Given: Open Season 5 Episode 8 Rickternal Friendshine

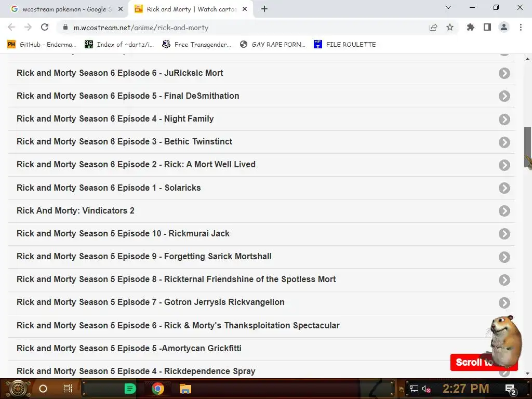Looking at the screenshot, I should (261, 280).
